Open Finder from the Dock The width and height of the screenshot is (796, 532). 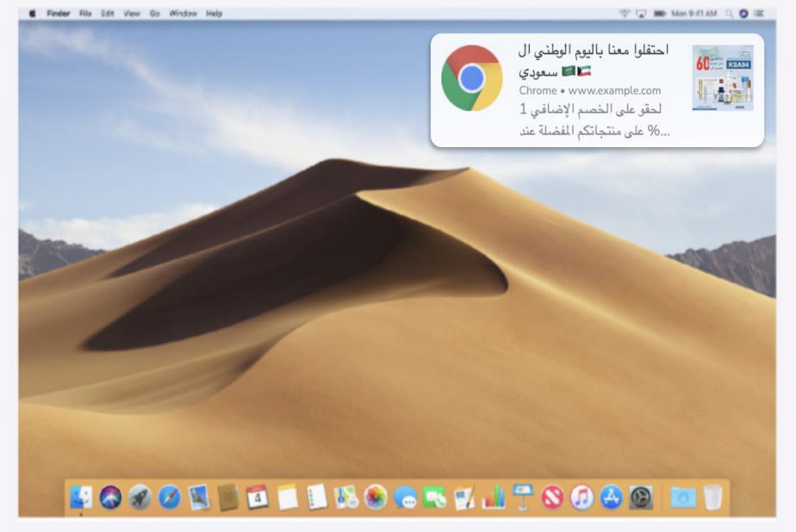[x=81, y=497]
